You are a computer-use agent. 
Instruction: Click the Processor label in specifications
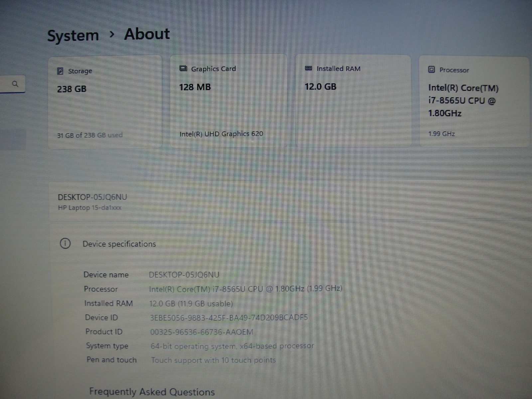(x=101, y=289)
